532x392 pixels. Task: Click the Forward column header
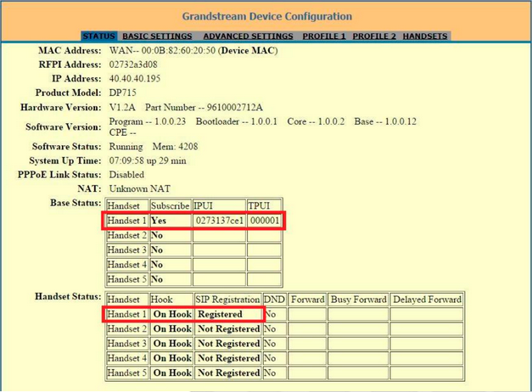(x=307, y=300)
